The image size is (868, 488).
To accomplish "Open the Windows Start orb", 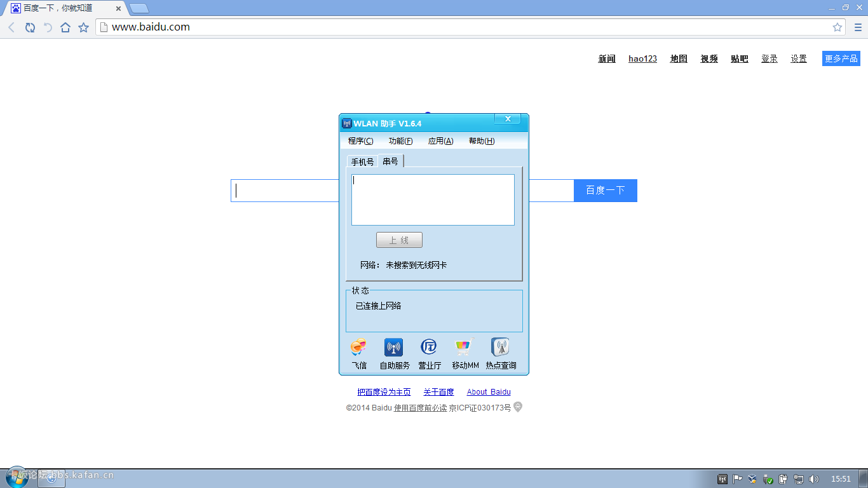I will click(x=17, y=477).
